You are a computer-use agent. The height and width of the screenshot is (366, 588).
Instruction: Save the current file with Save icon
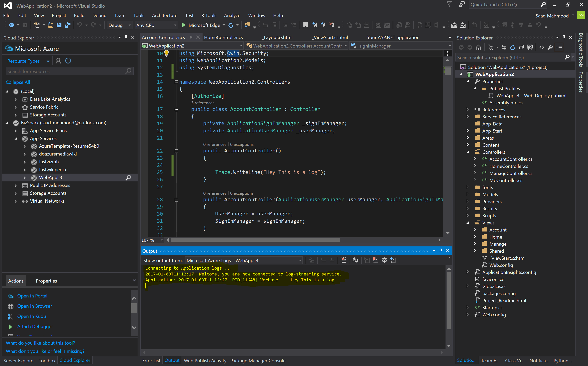coord(59,25)
